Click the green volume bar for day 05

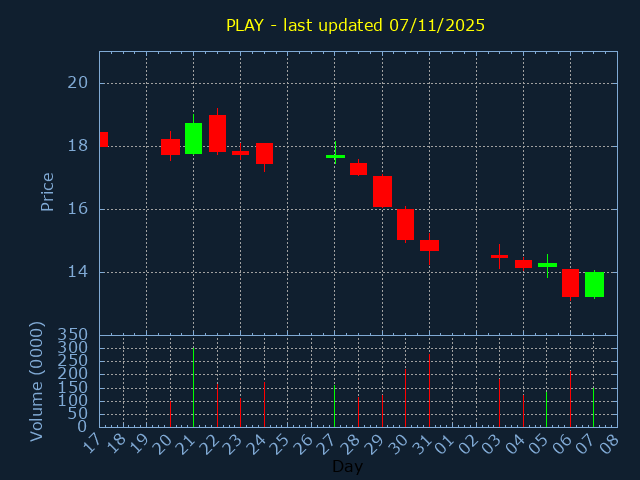coord(547,409)
